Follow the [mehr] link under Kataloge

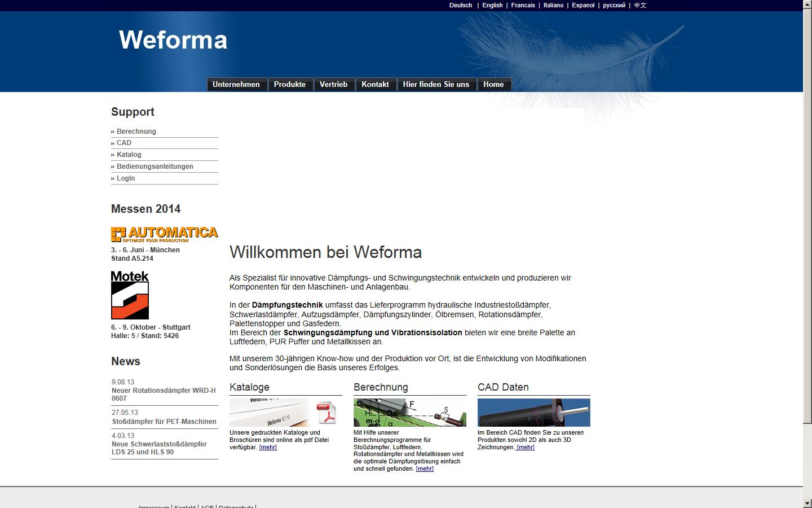(x=268, y=447)
